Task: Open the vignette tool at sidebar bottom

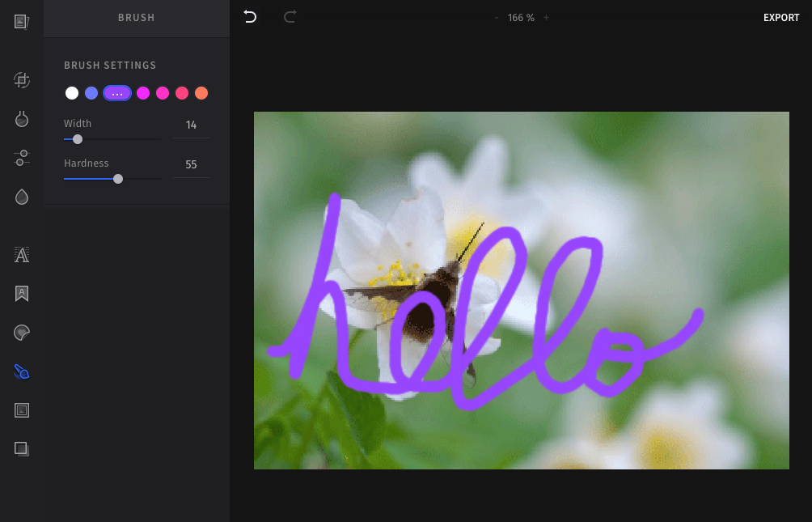Action: tap(21, 449)
